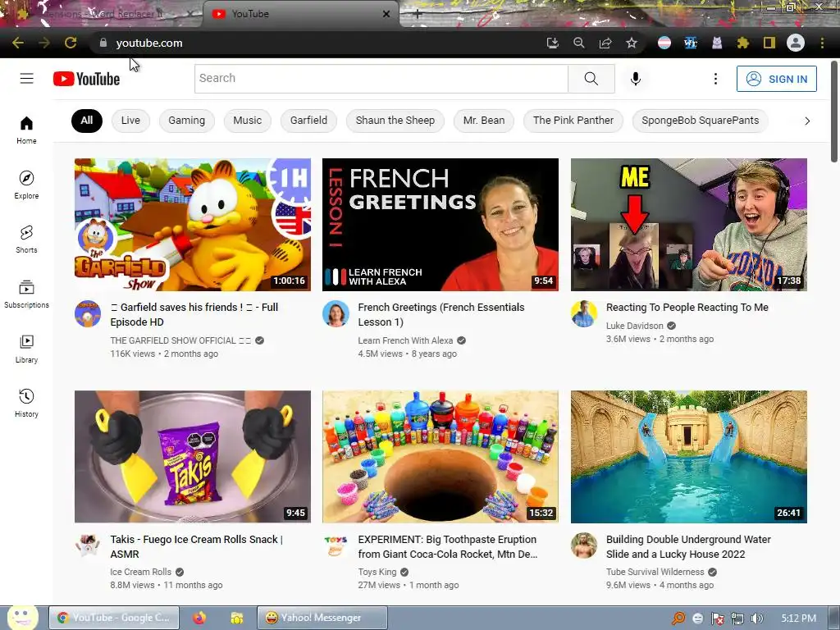Open the volume speaker tray icon
This screenshot has height=630, width=840.
[757, 619]
